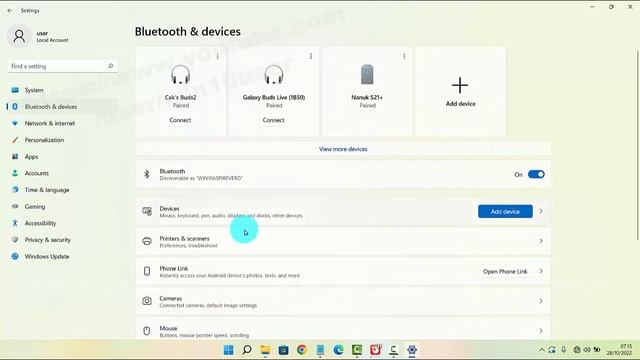Click the Bluetooth symbol icon
This screenshot has height=360, width=640.
[x=147, y=174]
